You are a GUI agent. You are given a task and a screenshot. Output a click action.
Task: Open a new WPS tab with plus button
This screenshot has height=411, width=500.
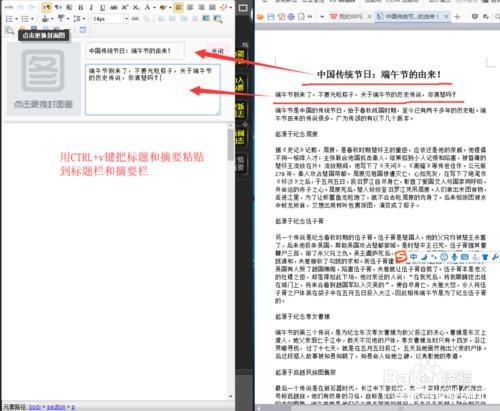(457, 16)
